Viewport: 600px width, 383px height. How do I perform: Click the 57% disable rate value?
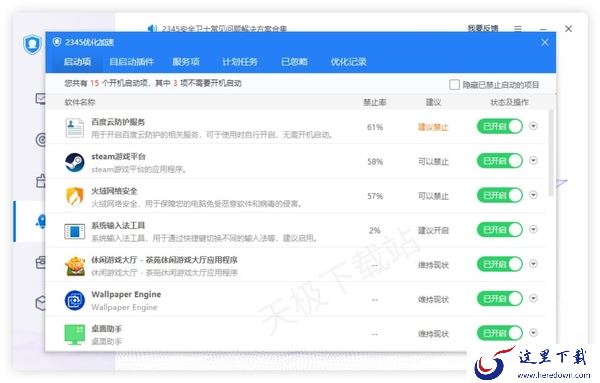375,196
